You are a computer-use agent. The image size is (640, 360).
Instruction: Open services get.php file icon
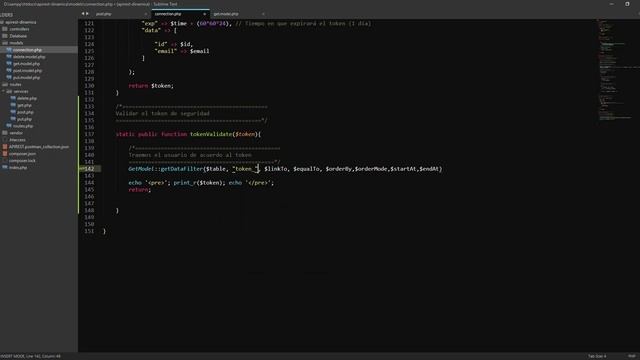pos(13,105)
